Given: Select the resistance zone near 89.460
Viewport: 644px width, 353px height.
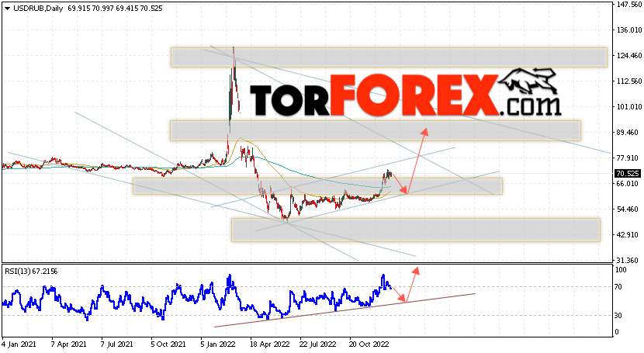Looking at the screenshot, I should pos(376,130).
